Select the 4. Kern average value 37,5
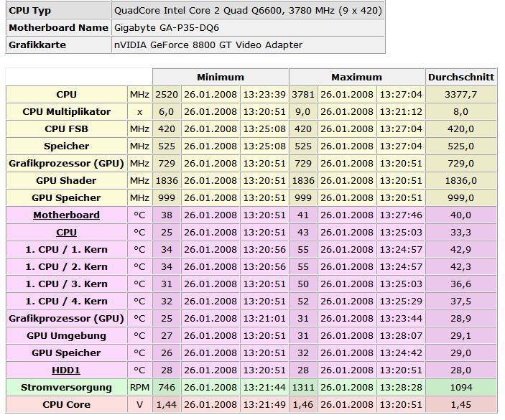Screen dimensions: 505x420 point(461,302)
